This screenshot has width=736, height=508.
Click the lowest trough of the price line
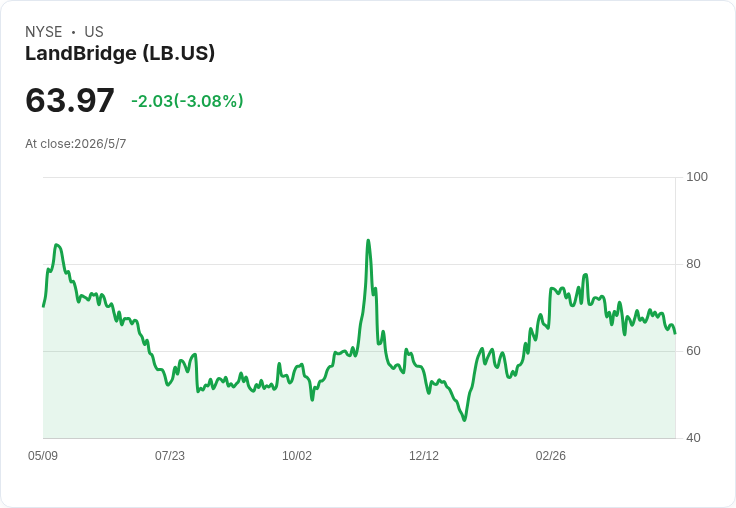coord(465,420)
